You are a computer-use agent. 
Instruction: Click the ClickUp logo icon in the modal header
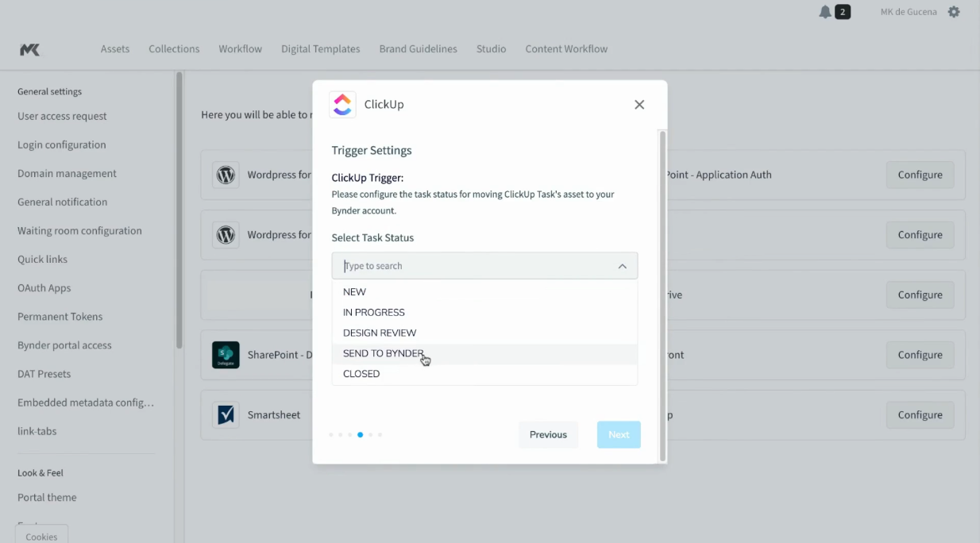click(342, 104)
